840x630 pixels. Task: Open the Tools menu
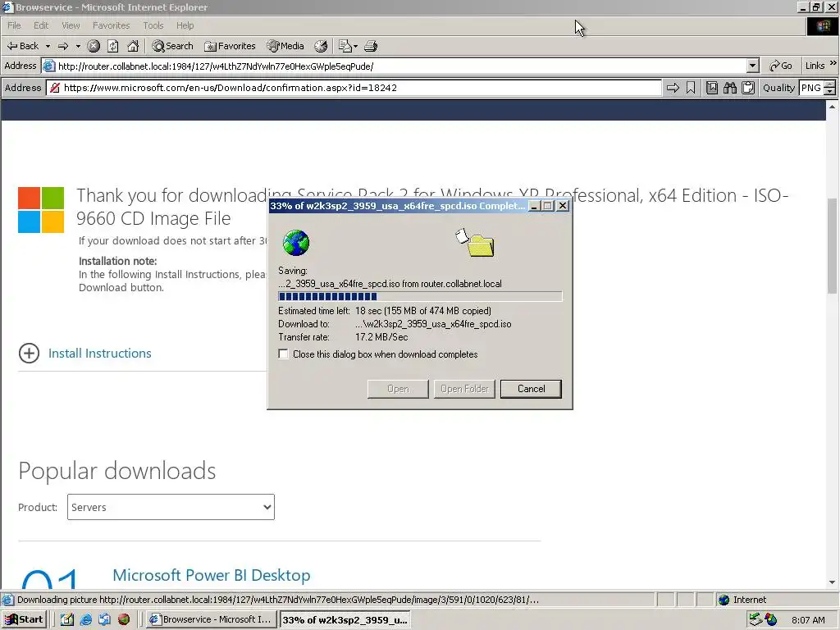pos(153,25)
